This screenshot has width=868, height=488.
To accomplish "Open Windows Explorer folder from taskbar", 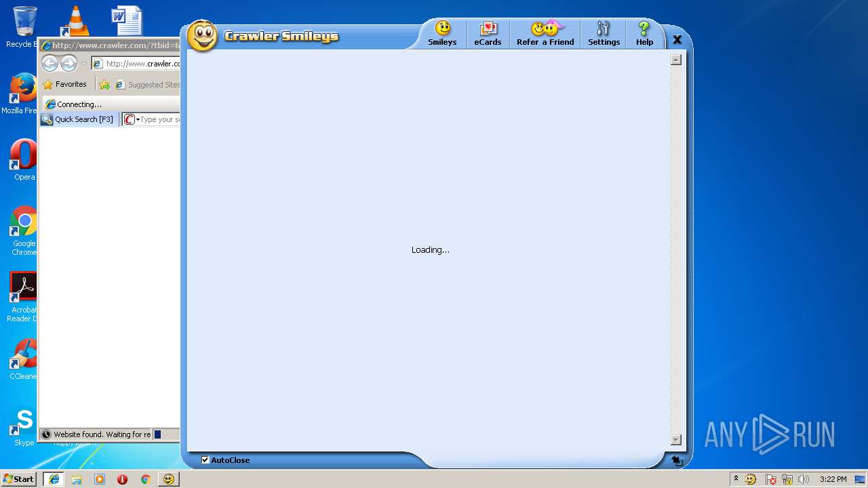I will click(77, 479).
